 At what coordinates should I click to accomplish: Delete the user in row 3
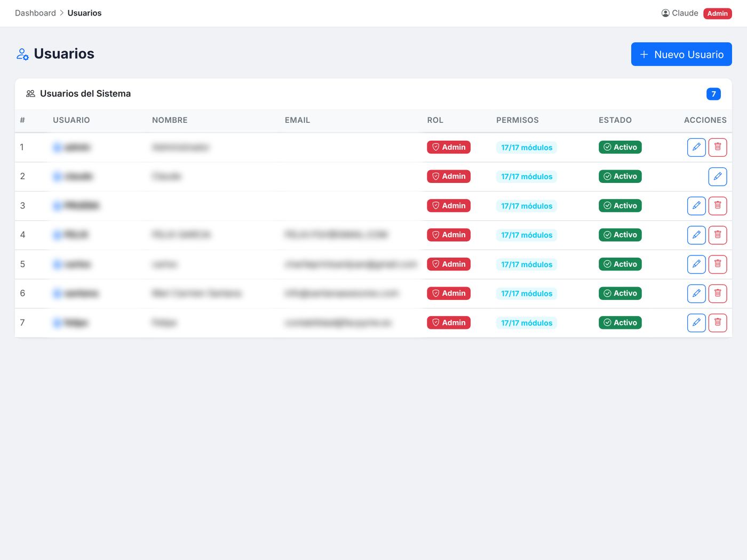pos(718,206)
